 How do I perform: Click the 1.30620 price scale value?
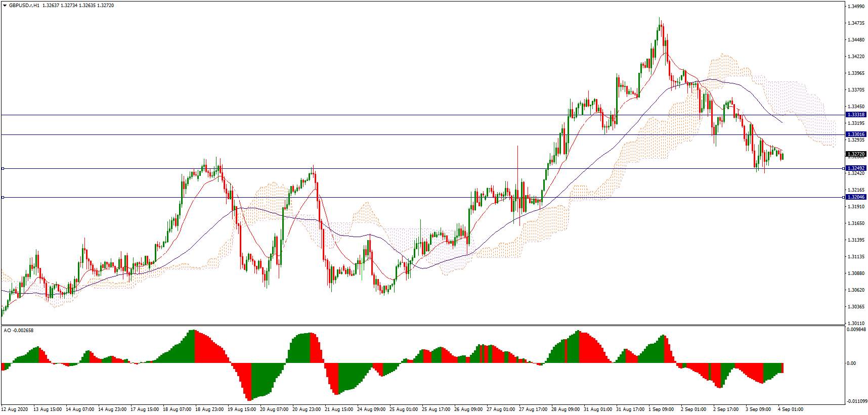coord(856,290)
